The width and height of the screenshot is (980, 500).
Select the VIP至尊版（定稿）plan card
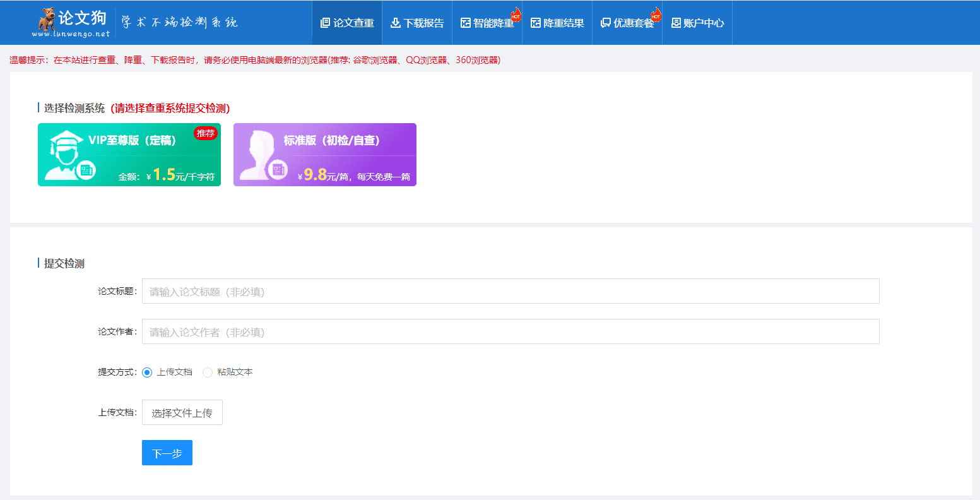129,155
